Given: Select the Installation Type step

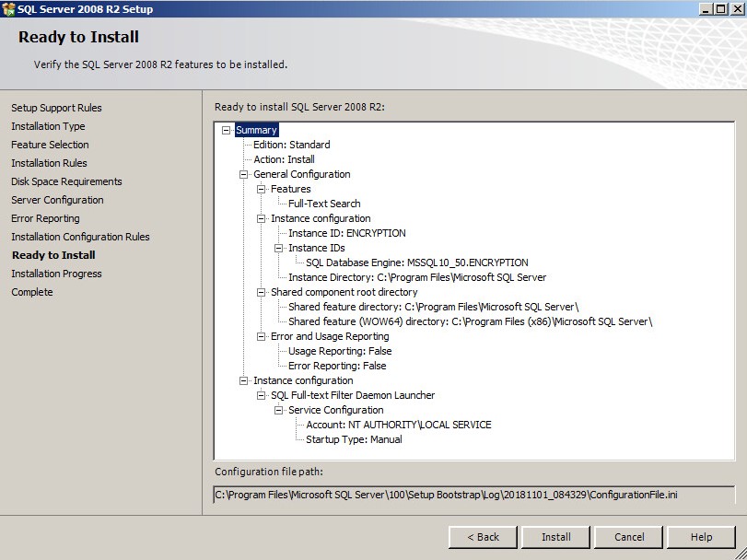Looking at the screenshot, I should [x=48, y=127].
